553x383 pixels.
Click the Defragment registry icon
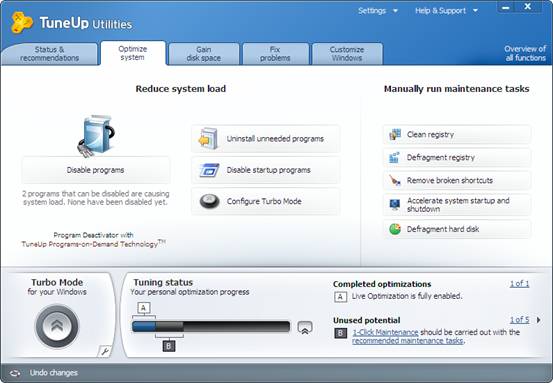[x=394, y=157]
